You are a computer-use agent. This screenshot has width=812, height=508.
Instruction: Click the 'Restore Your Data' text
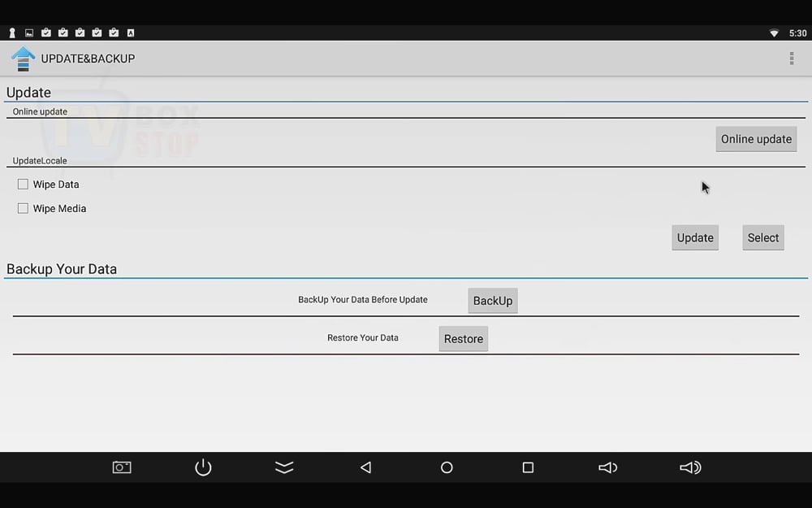pos(362,337)
